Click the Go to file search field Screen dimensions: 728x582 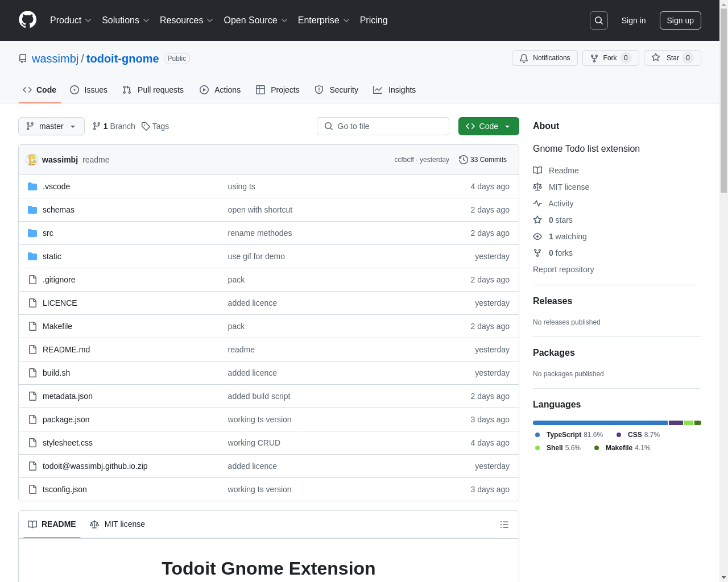[x=383, y=126]
